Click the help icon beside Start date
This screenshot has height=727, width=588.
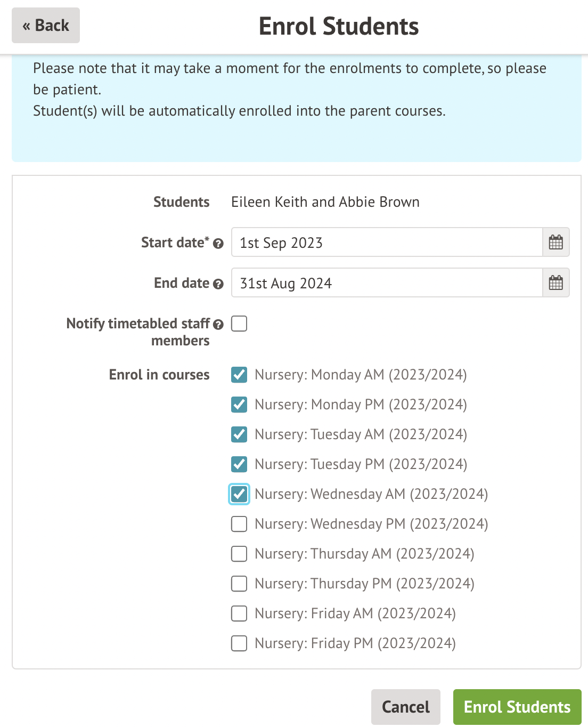click(x=218, y=244)
